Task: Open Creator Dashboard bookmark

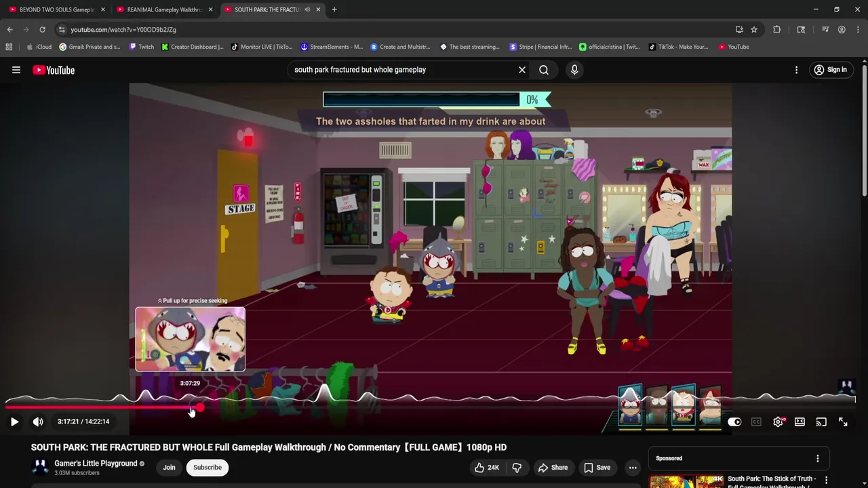Action: tap(193, 47)
